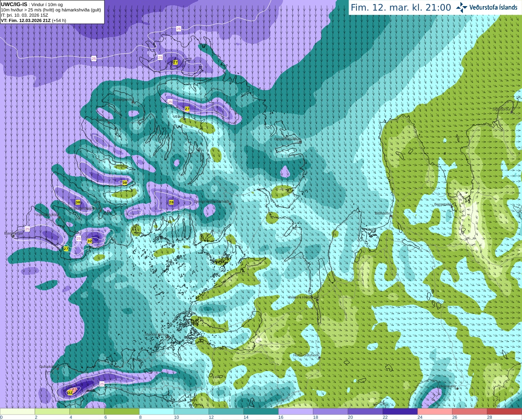This screenshot has height=420, width=522.
Task: Click the green 4–6 m/s legend swatch
Action: [x=87, y=411]
